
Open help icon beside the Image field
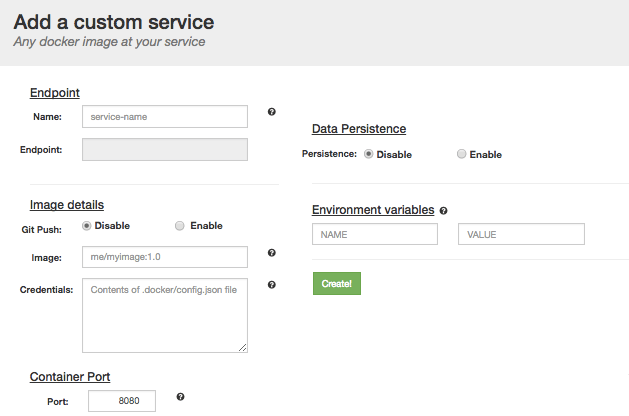tap(272, 253)
